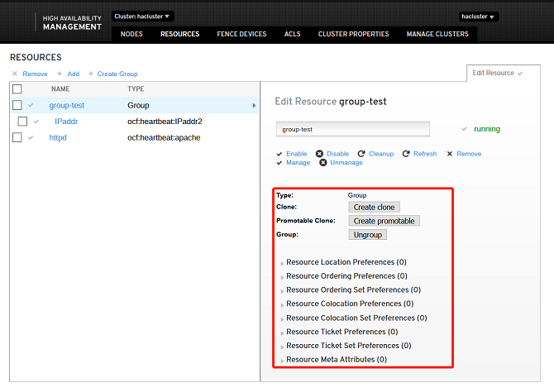Tick the IPaddr resource checkbox
Image resolution: width=554 pixels, height=392 pixels.
(22, 122)
